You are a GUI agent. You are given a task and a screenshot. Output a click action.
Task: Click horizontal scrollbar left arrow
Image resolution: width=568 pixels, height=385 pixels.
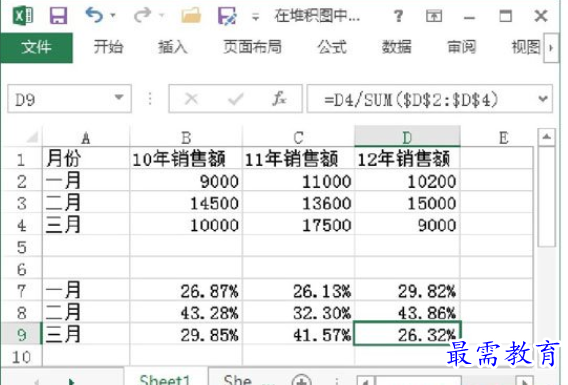pos(365,381)
